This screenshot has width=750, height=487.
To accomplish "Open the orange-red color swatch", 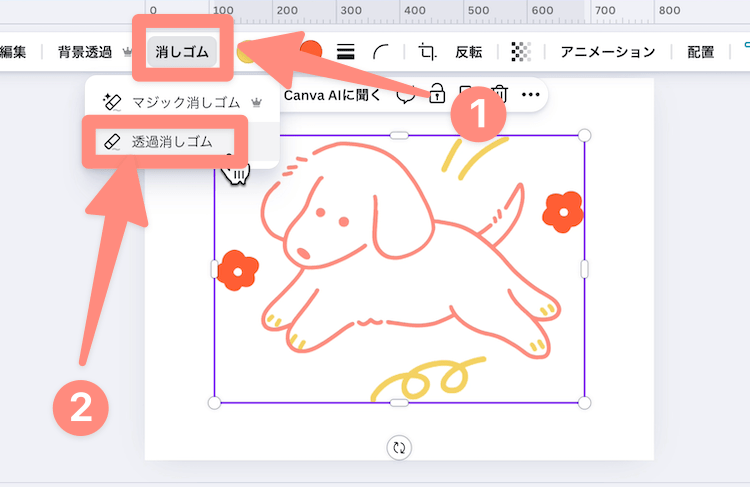I will (x=311, y=51).
